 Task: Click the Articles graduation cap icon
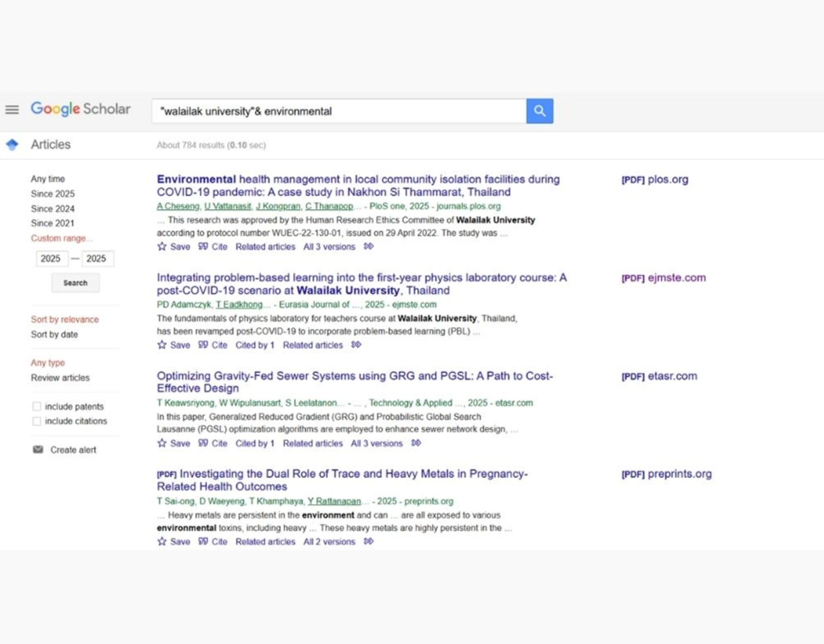click(x=12, y=145)
